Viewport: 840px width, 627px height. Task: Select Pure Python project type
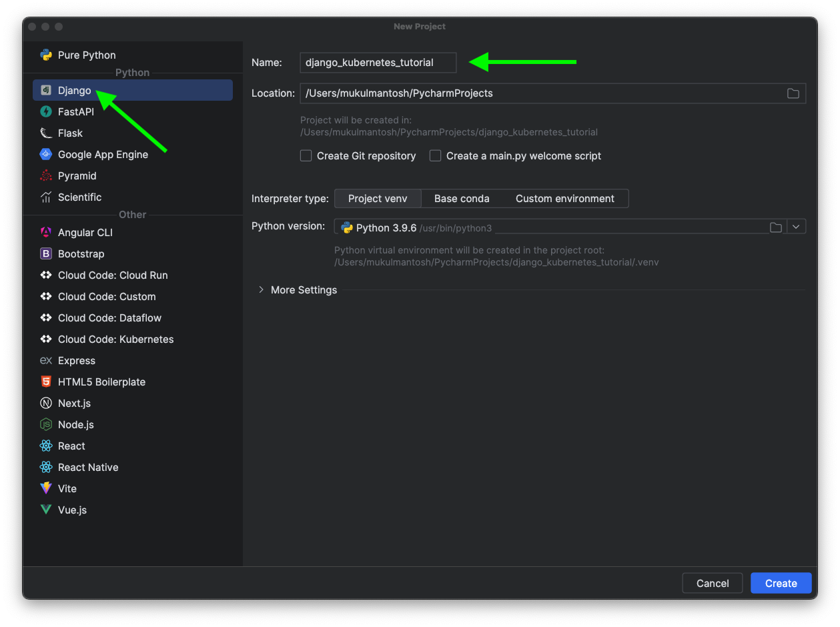[x=87, y=55]
